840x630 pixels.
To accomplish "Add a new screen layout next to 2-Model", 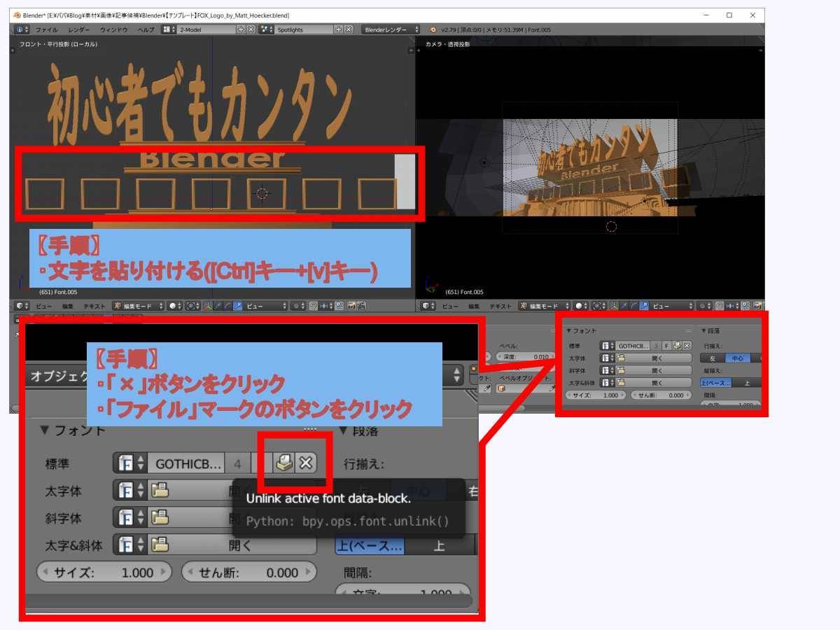I will coord(241,29).
